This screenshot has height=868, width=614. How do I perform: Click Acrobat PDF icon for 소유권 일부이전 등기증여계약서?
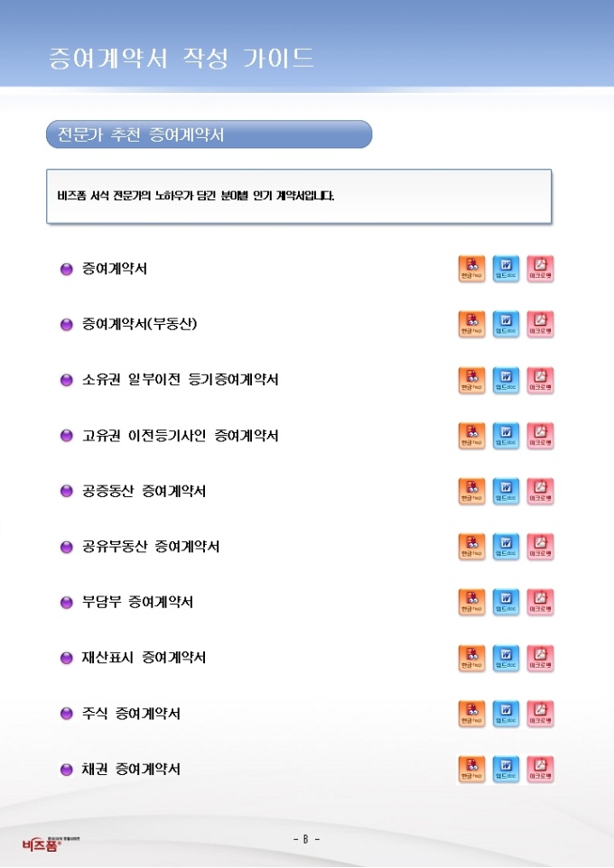coord(540,381)
